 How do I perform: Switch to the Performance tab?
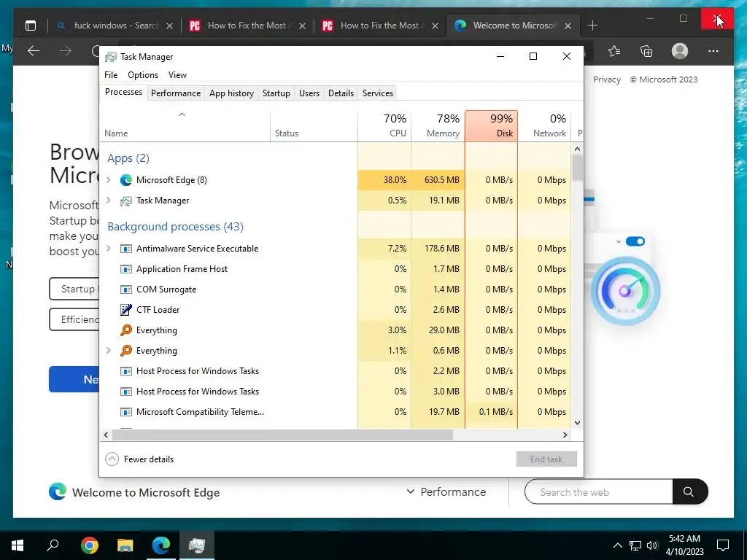click(176, 93)
